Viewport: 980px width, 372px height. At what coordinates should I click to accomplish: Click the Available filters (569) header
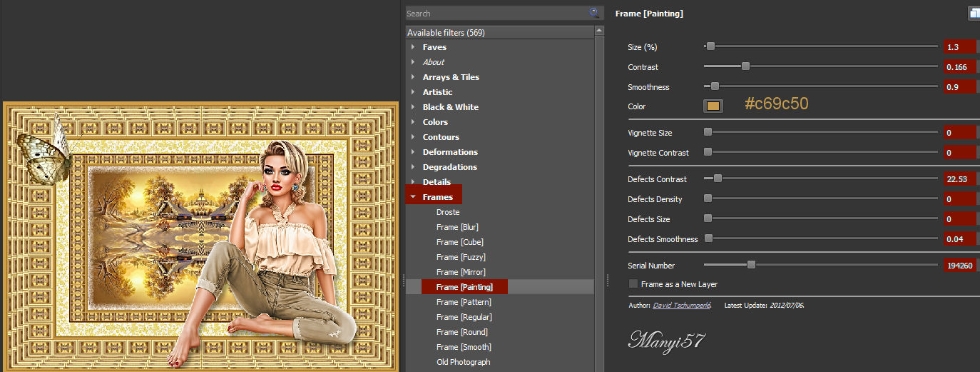click(499, 32)
